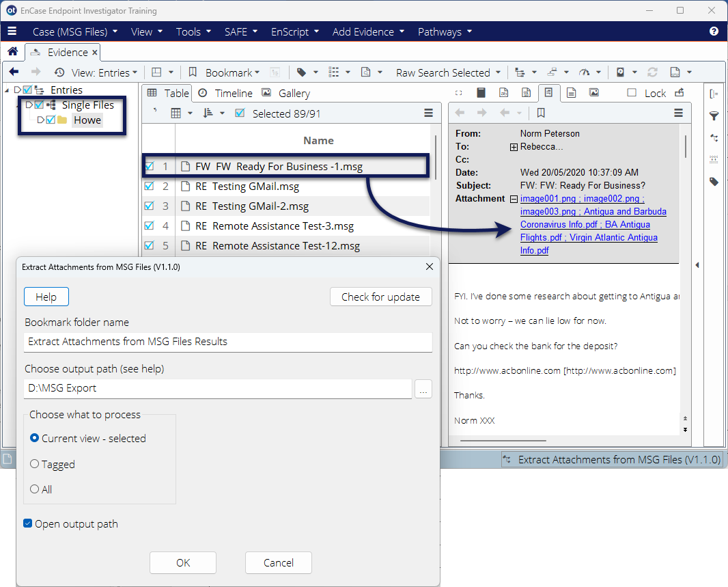Click the output path field D:\MSG Export
728x587 pixels.
218,388
